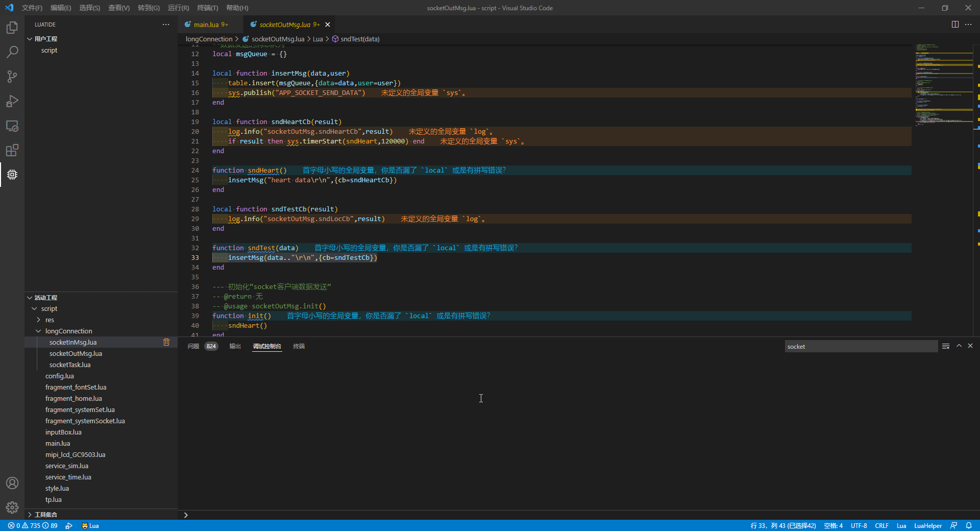Open the Explorer view in activity bar
Screen dimensions: 980x531
(12, 28)
